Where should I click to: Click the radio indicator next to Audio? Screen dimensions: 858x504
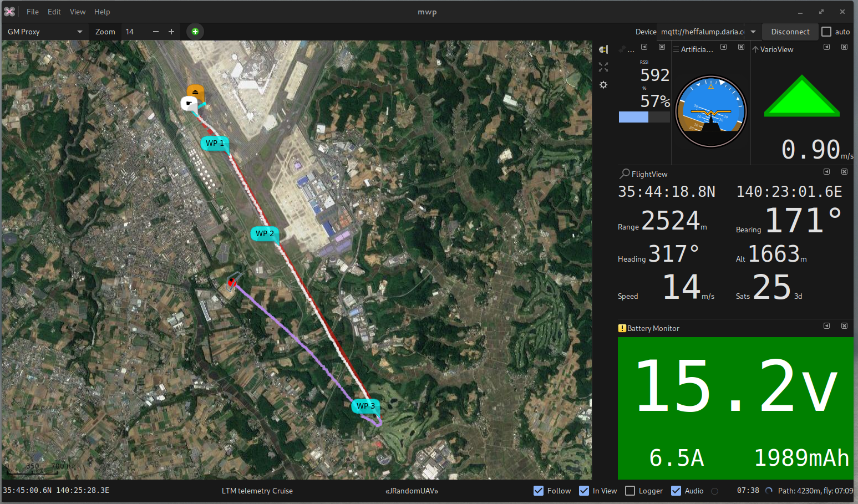click(x=715, y=491)
